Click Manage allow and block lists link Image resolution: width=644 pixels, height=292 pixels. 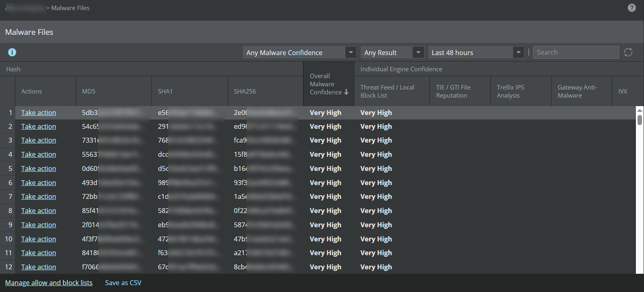(49, 283)
